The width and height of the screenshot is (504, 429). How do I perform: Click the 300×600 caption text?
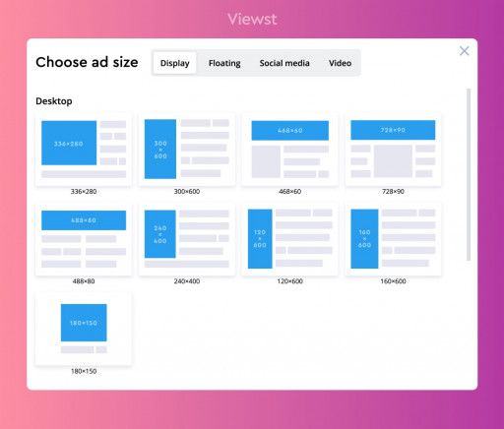[187, 191]
